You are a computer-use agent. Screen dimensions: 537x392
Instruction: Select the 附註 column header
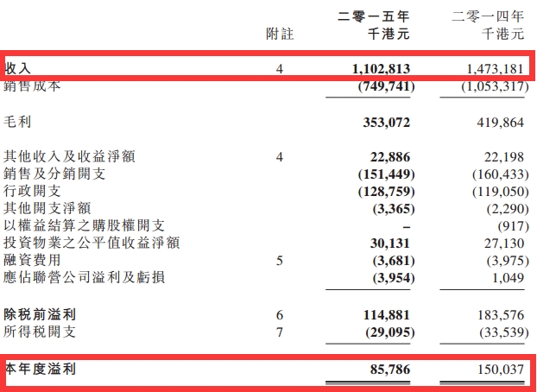279,35
